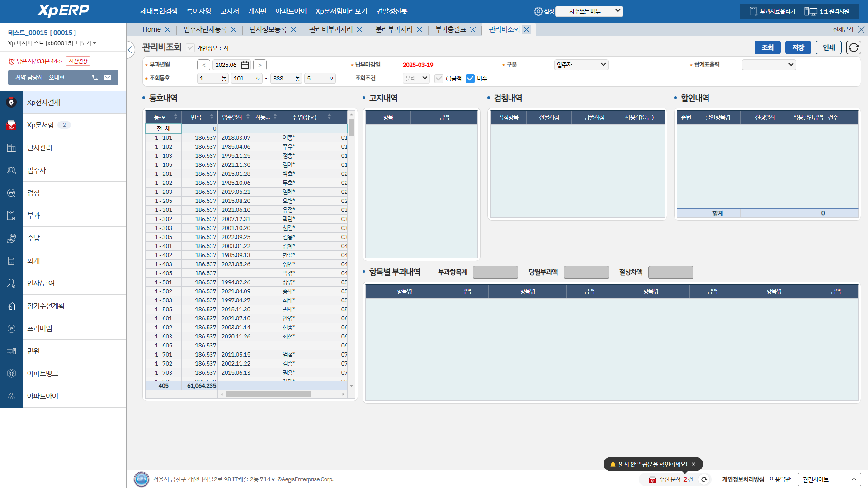This screenshot has width=868, height=488.
Task: Click the 조회 button
Action: point(767,47)
